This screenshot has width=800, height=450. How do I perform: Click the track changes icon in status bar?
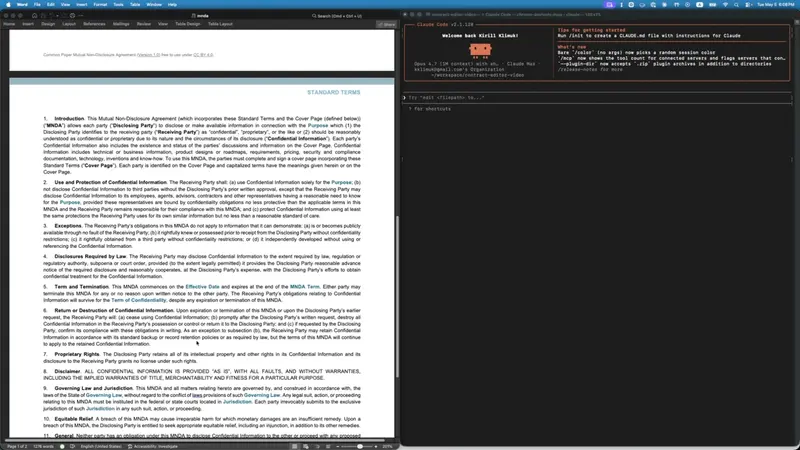coord(72,446)
